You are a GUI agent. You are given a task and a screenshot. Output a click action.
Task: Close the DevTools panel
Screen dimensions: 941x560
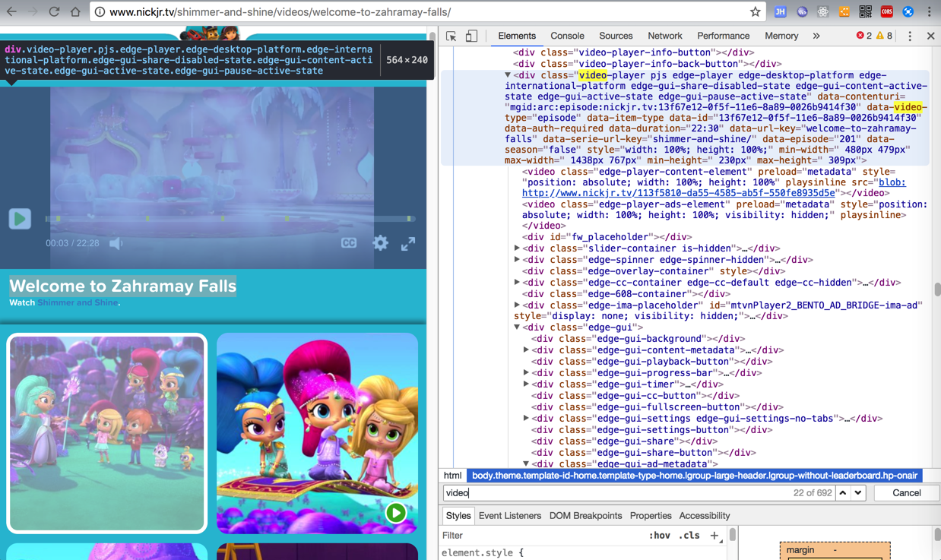point(930,36)
